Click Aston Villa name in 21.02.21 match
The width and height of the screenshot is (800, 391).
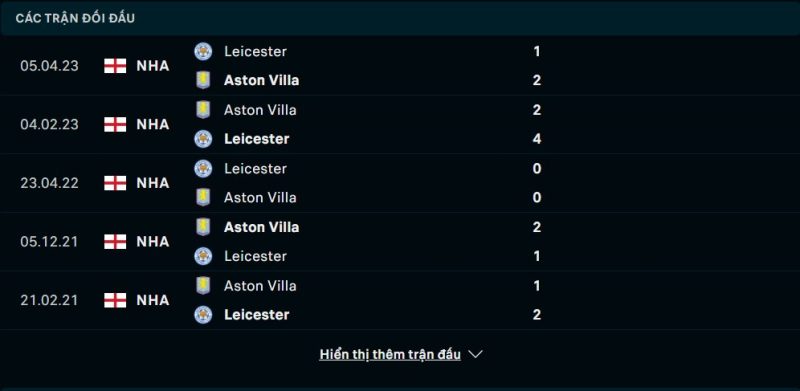click(260, 285)
